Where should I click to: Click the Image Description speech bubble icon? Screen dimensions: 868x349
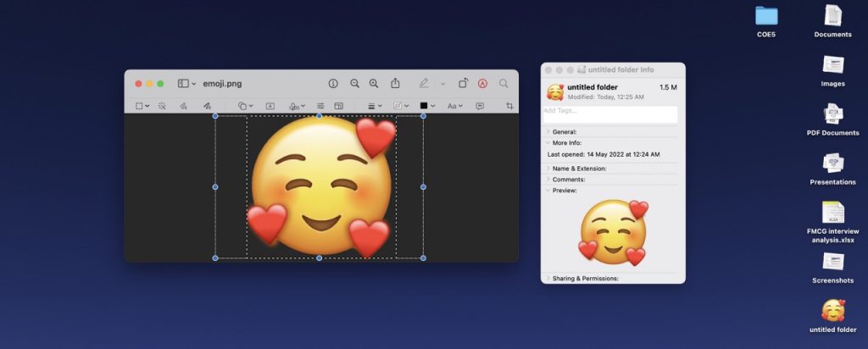click(x=480, y=106)
